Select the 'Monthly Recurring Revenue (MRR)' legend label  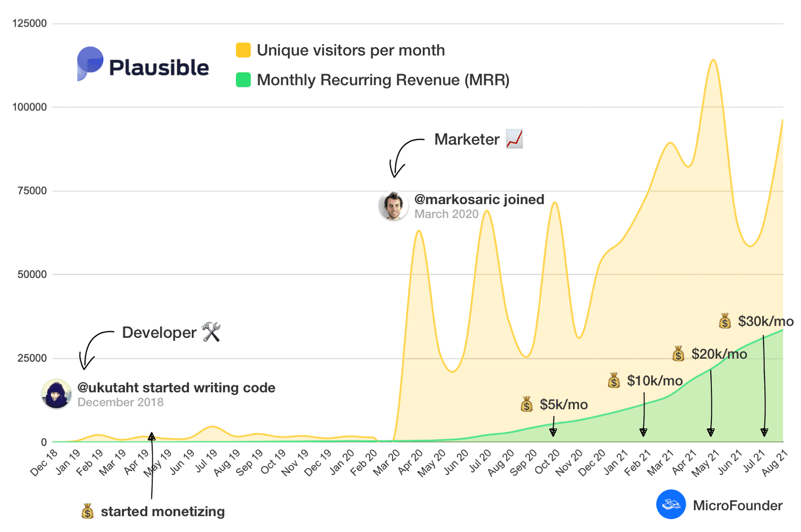383,80
